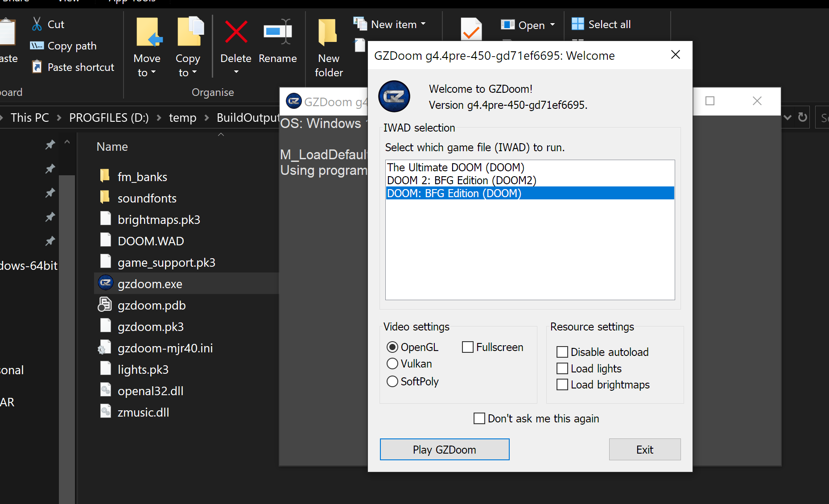
Task: Click the New folder icon
Action: tap(327, 32)
